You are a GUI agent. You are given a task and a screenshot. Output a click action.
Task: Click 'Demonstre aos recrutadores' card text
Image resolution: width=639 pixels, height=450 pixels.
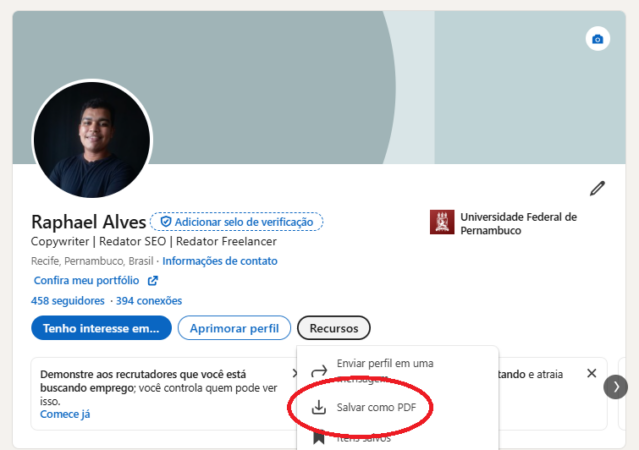coord(159,387)
